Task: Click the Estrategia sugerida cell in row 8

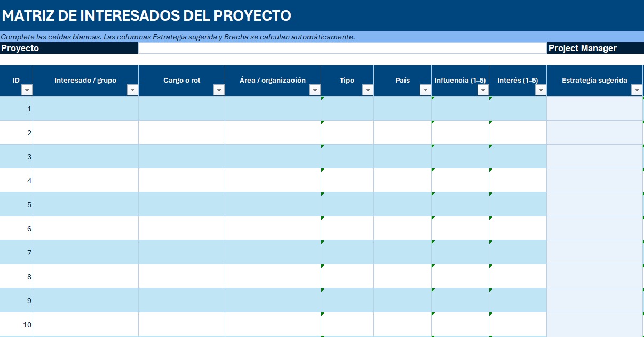Action: pos(595,276)
